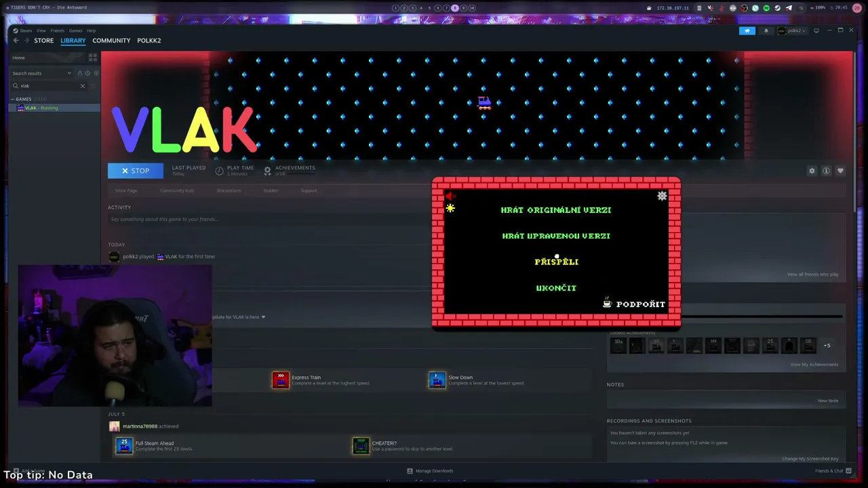Select HRÁT ORIGINÁLNÍ VERZI in game menu
This screenshot has height=488, width=868.
[556, 210]
